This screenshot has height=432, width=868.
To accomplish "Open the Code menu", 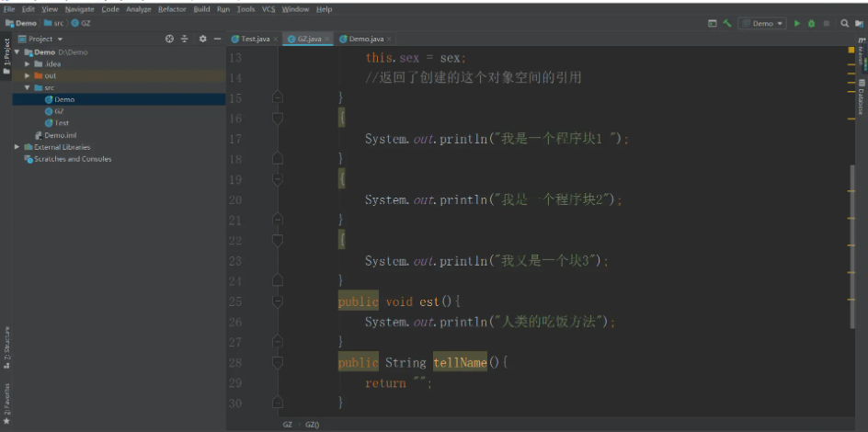I will [x=110, y=9].
